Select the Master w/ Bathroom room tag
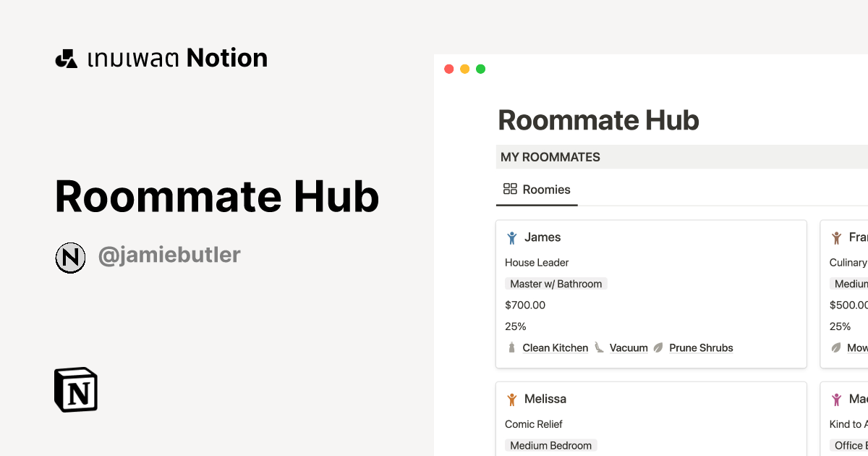868x456 pixels. [556, 283]
